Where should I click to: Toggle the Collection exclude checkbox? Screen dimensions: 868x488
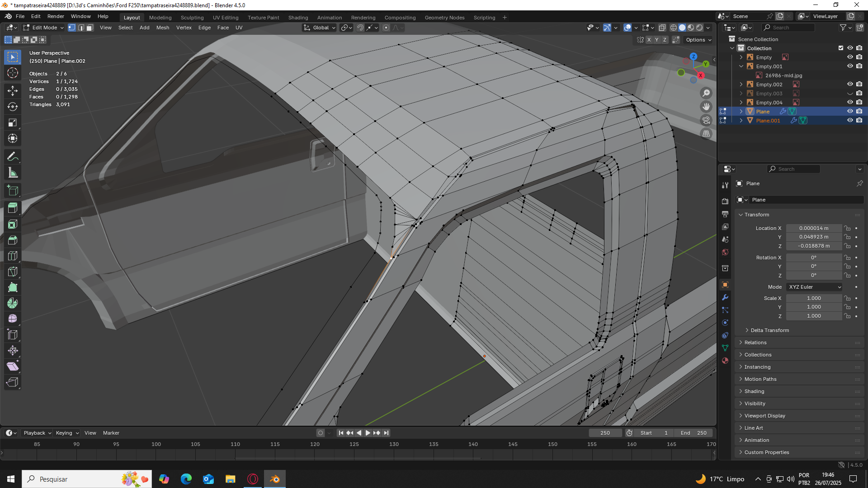[841, 48]
